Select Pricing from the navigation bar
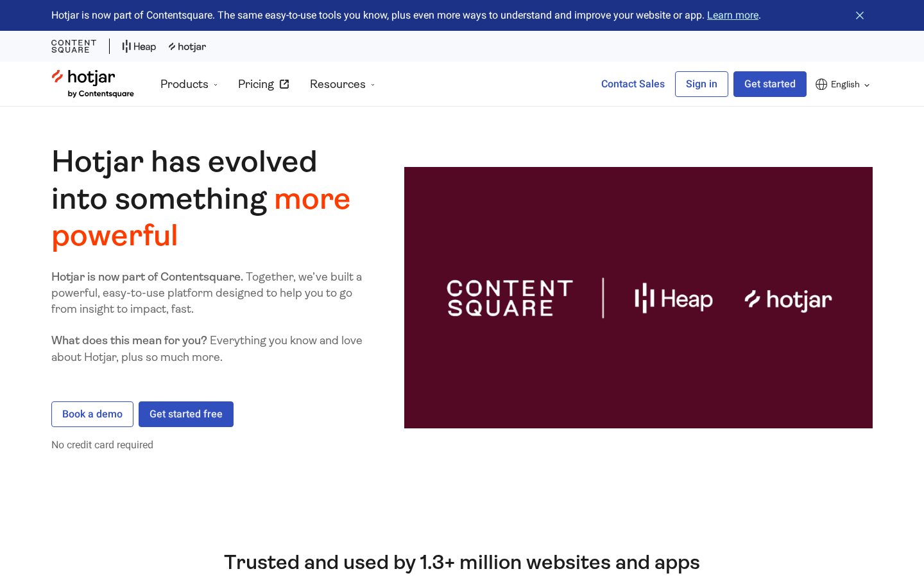This screenshot has width=924, height=578. point(255,84)
